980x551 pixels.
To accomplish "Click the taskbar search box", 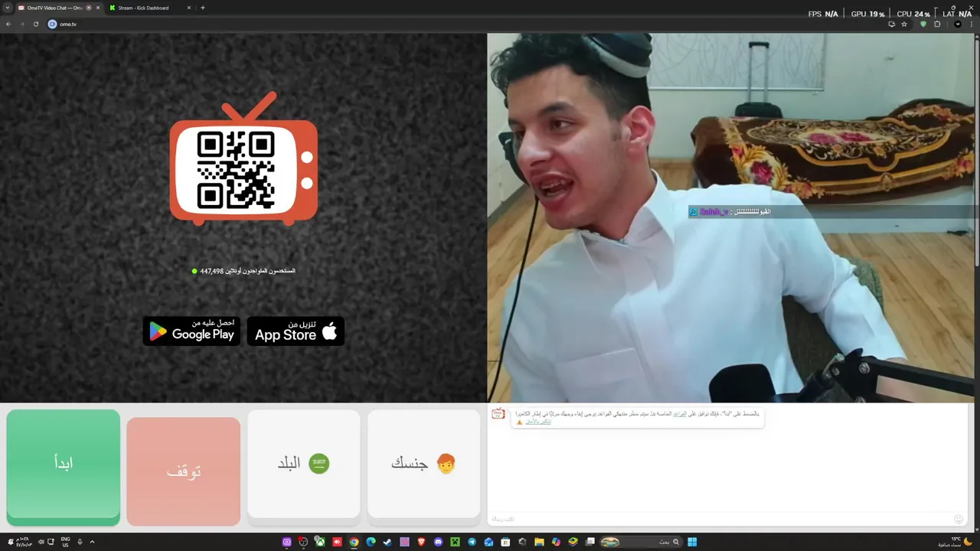I will click(642, 542).
